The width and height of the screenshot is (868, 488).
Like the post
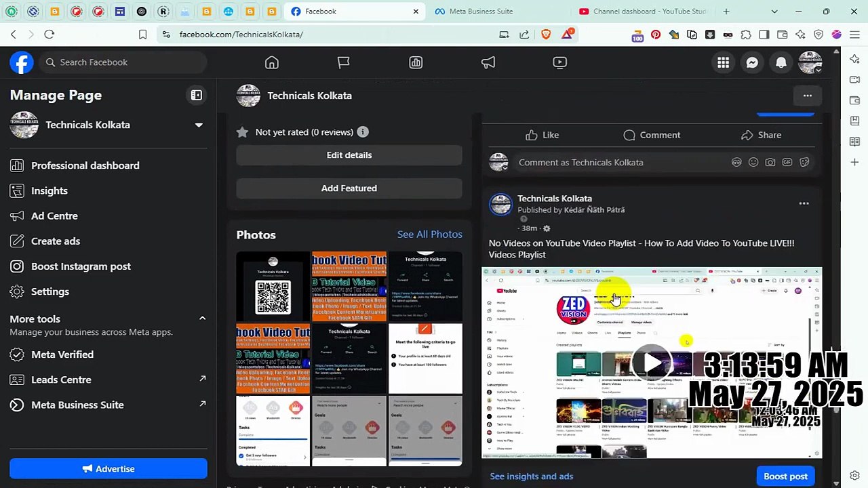click(542, 135)
